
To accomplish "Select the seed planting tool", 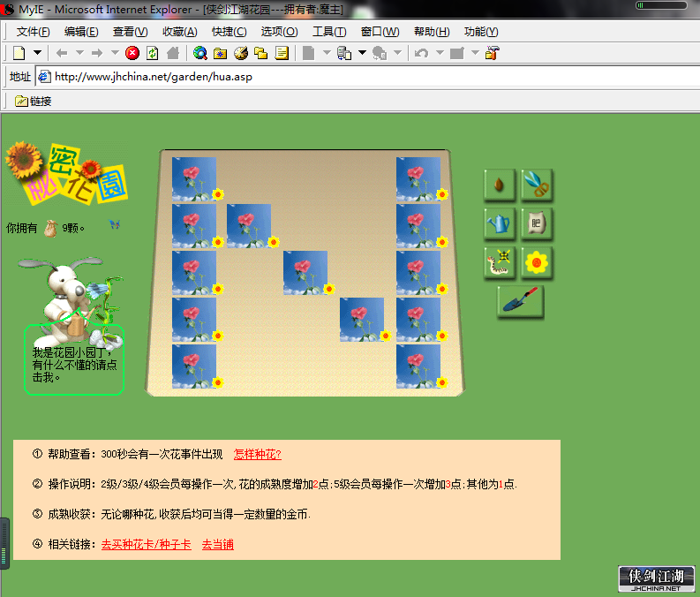I will (x=500, y=185).
